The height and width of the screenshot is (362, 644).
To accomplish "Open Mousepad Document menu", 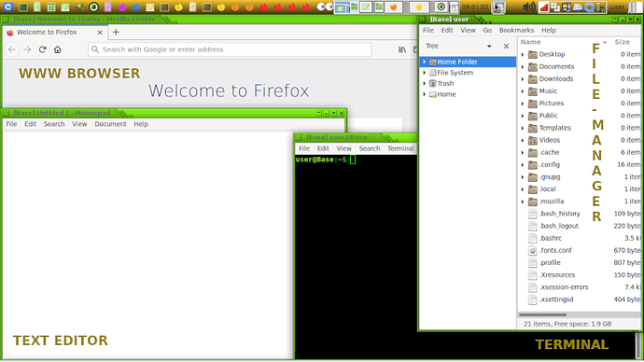I will tap(110, 124).
